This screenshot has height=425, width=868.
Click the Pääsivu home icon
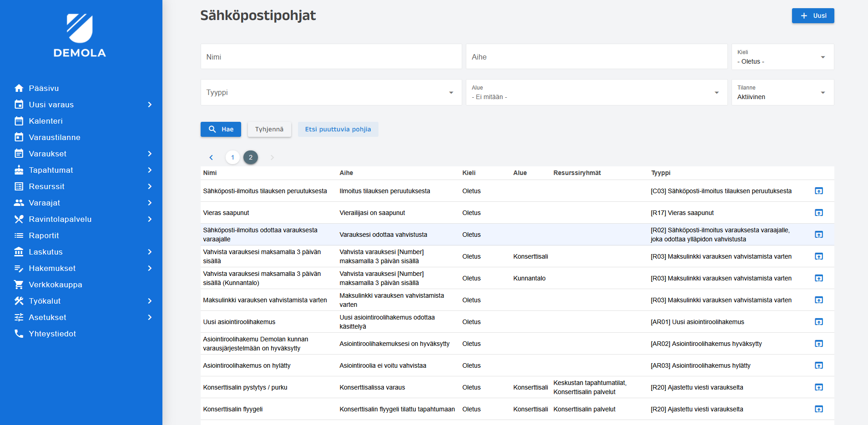(19, 88)
